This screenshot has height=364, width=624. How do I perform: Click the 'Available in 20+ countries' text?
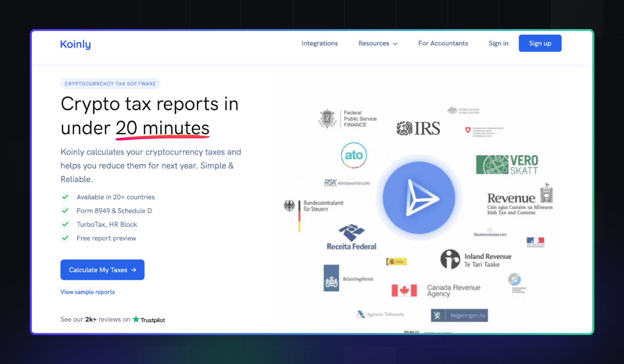pos(115,197)
